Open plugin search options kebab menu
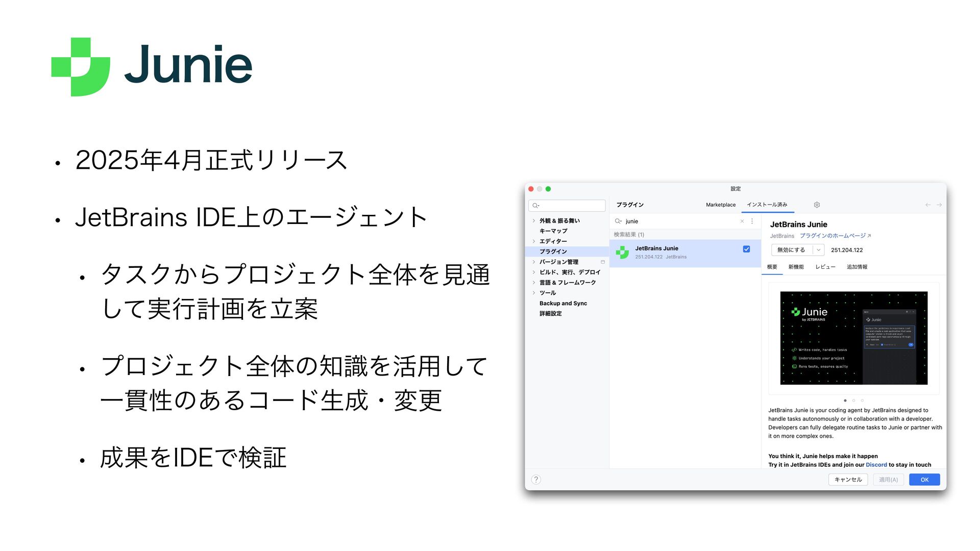The width and height of the screenshot is (980, 551). pyautogui.click(x=752, y=221)
